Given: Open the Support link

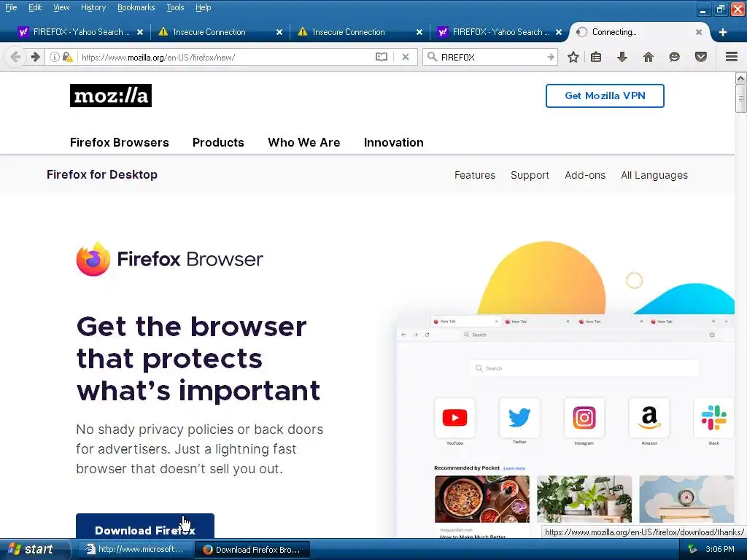Looking at the screenshot, I should coord(530,175).
